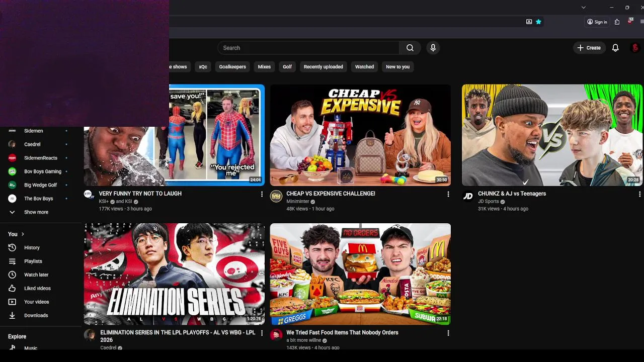Select the Watched filter chip

(x=364, y=66)
